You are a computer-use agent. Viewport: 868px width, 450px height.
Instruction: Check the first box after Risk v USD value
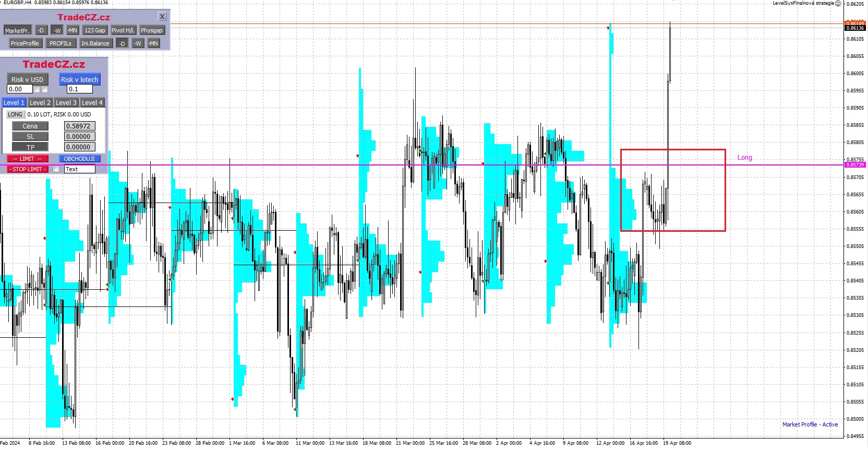point(37,89)
